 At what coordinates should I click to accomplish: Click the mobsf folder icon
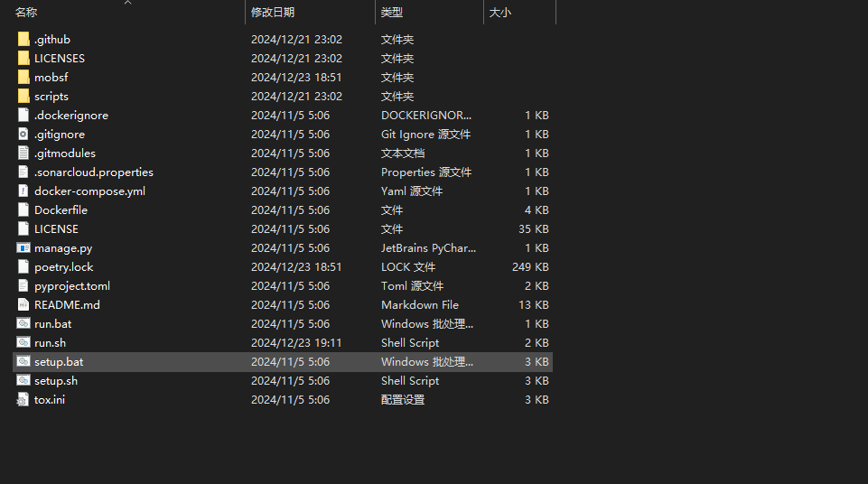coord(23,77)
